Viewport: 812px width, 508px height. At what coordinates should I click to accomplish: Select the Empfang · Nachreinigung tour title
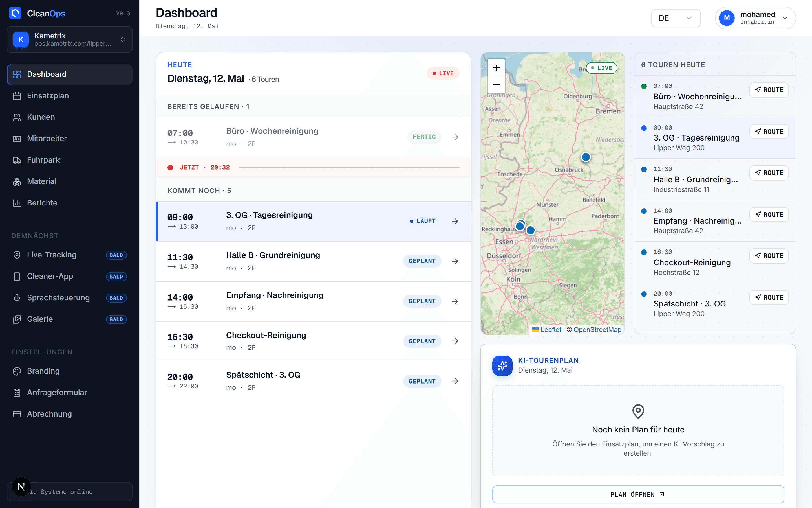(275, 295)
